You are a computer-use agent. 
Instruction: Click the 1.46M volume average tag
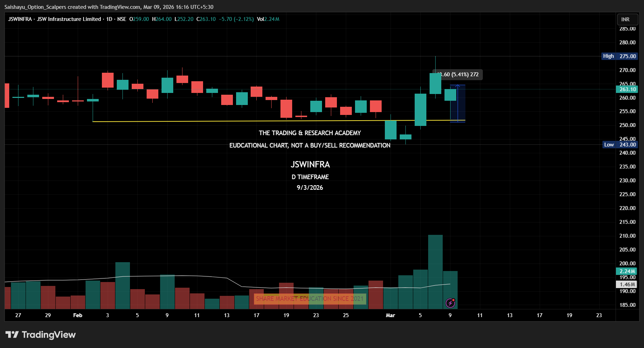[x=627, y=285]
